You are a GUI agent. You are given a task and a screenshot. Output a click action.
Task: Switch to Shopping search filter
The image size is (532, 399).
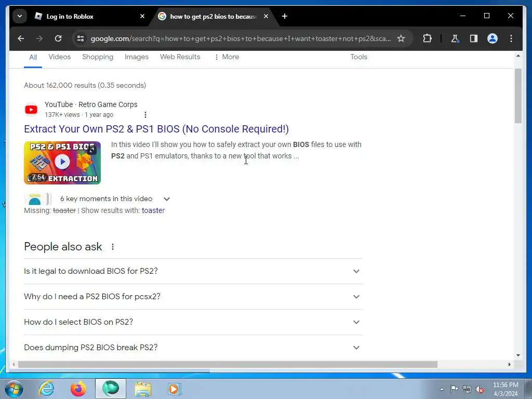[98, 57]
